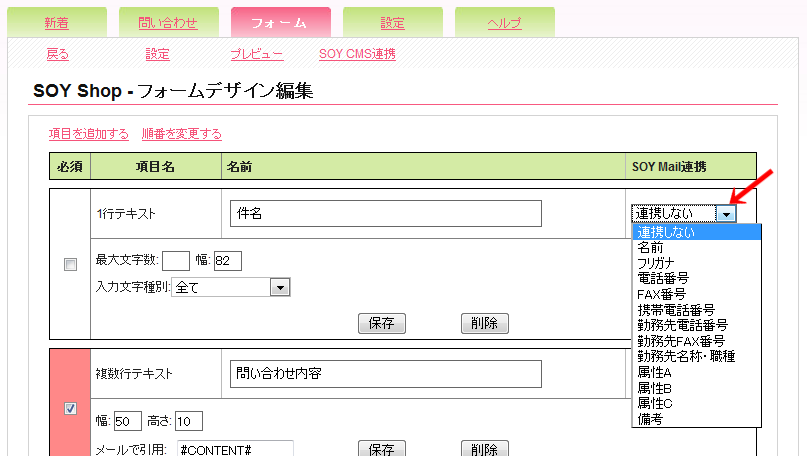Image resolution: width=807 pixels, height=456 pixels.
Task: Click 項目を追加する link
Action: (x=89, y=134)
